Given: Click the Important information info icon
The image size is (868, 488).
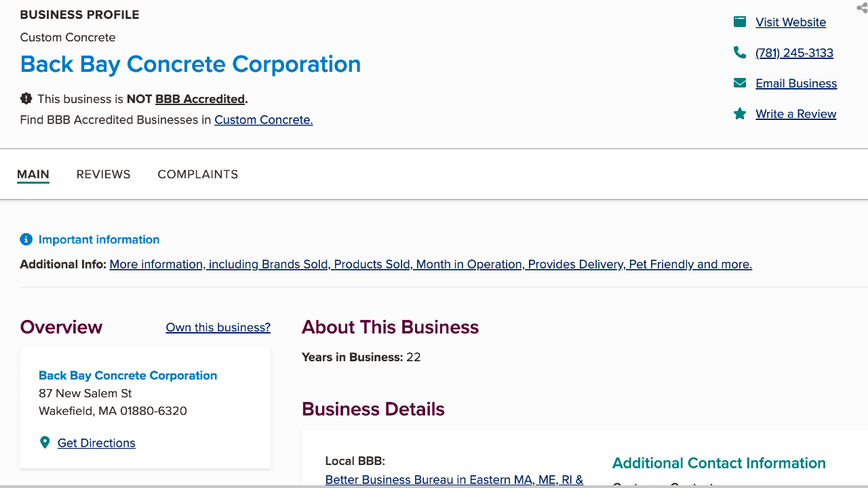Looking at the screenshot, I should coord(26,239).
